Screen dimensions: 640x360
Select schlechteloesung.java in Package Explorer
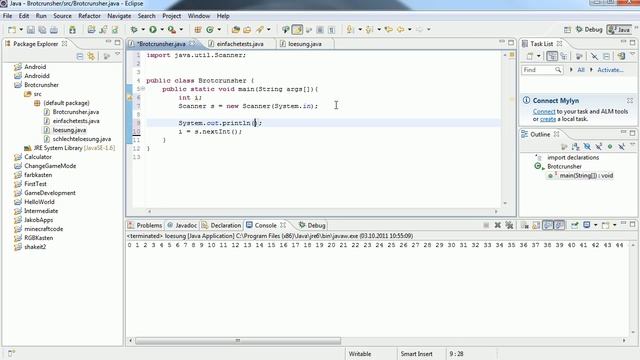pos(82,139)
